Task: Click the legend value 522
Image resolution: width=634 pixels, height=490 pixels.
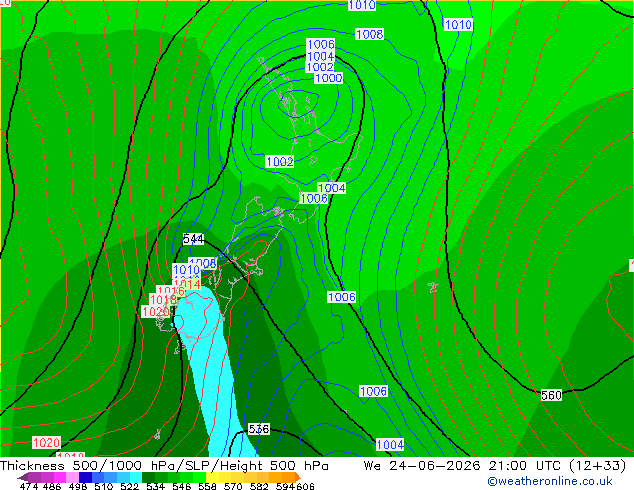Action: 129,486
